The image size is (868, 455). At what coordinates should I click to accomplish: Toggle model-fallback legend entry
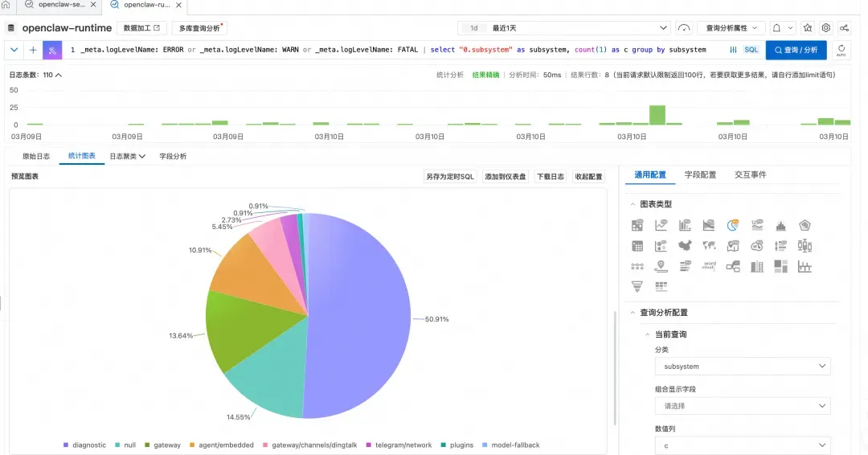pyautogui.click(x=511, y=445)
